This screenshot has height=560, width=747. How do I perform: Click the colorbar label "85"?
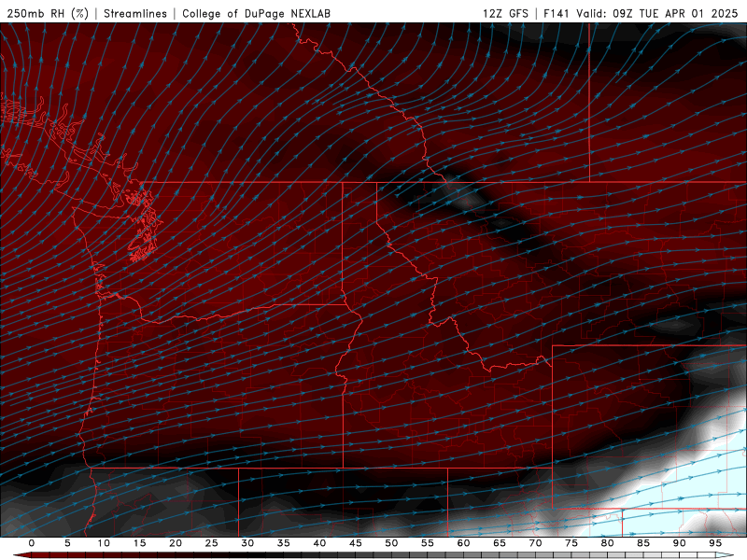point(643,543)
